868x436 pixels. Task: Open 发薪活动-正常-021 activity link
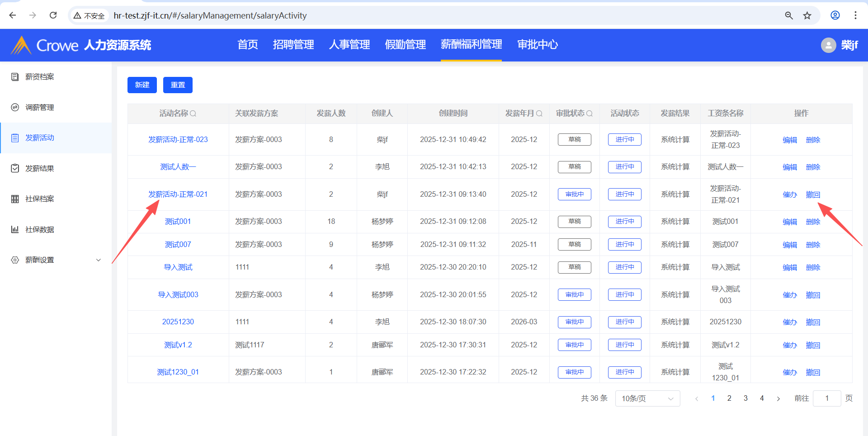click(x=178, y=194)
